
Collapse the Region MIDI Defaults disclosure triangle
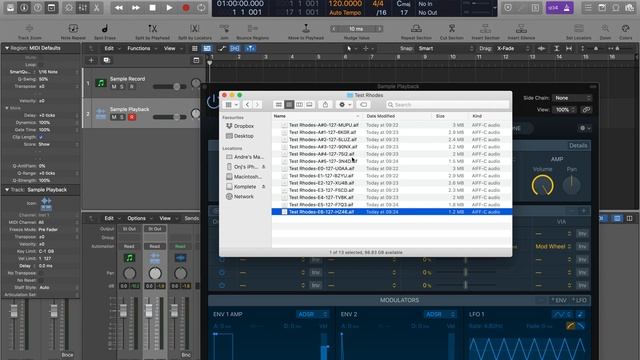point(7,48)
